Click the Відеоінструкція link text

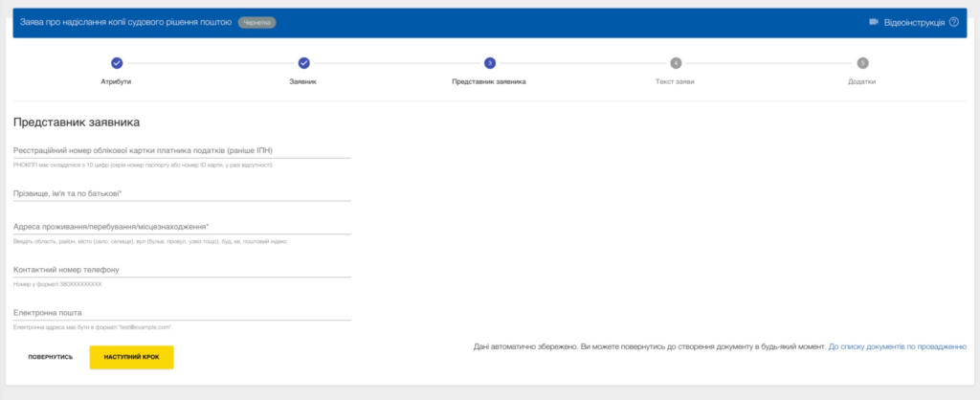click(x=914, y=23)
